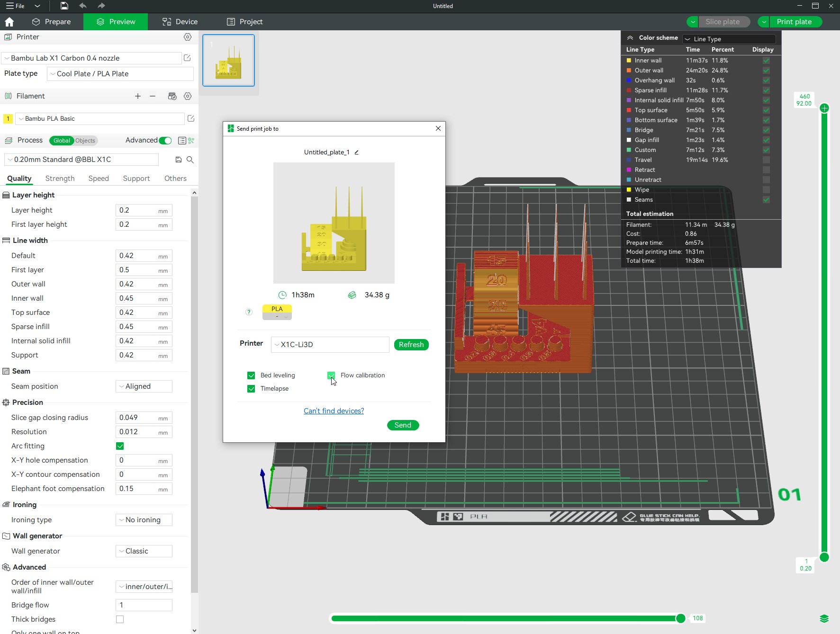Uncheck the Flow calibration checkbox
Image resolution: width=840 pixels, height=634 pixels.
tap(331, 375)
